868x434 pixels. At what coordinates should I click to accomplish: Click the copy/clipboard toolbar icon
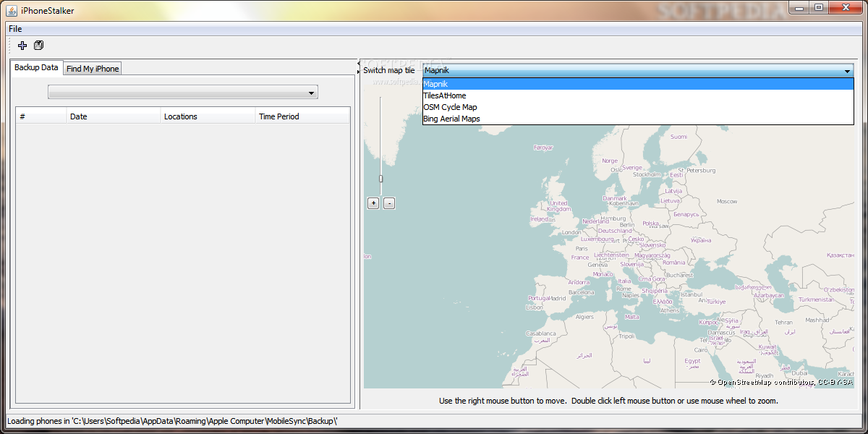38,46
